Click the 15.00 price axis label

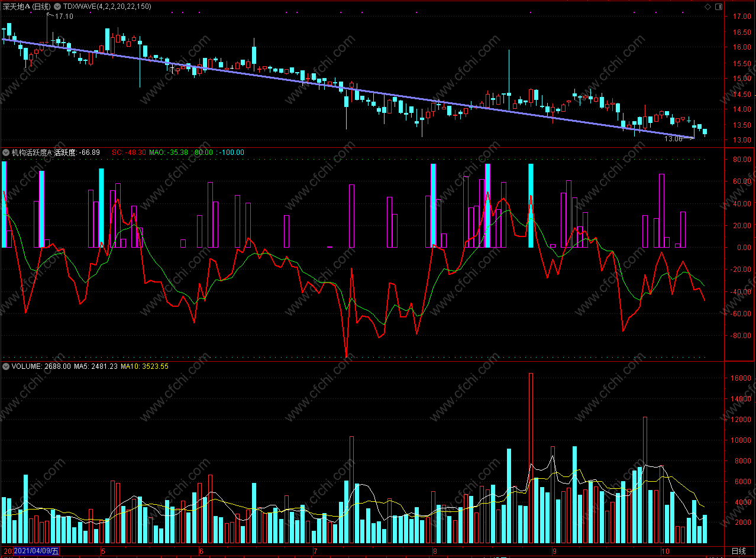(x=742, y=78)
